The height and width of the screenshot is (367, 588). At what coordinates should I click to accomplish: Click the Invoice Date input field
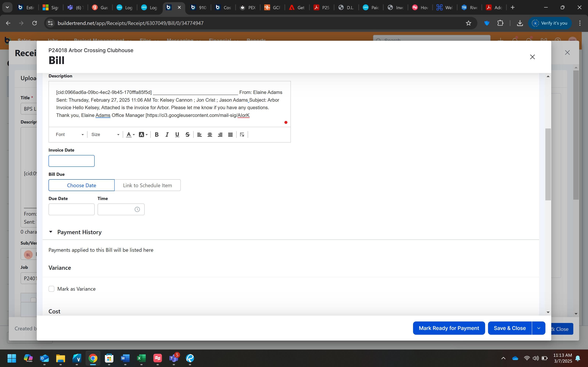71,161
